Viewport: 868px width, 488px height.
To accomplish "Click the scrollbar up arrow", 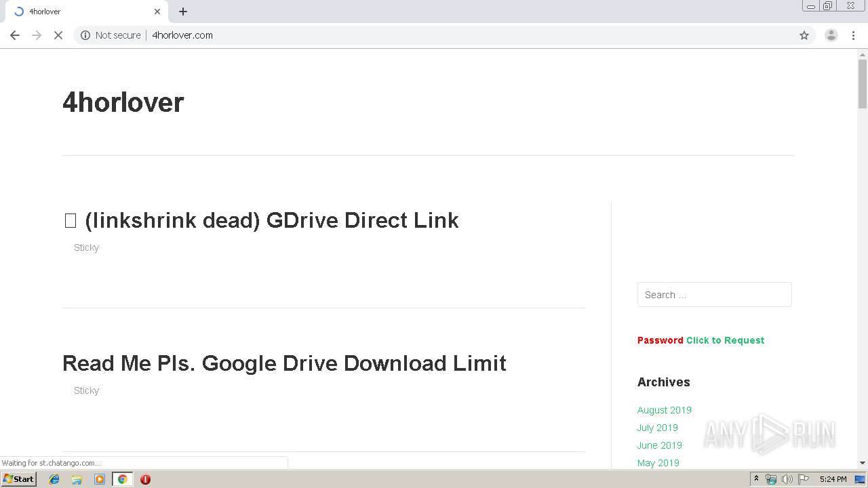I will click(863, 54).
